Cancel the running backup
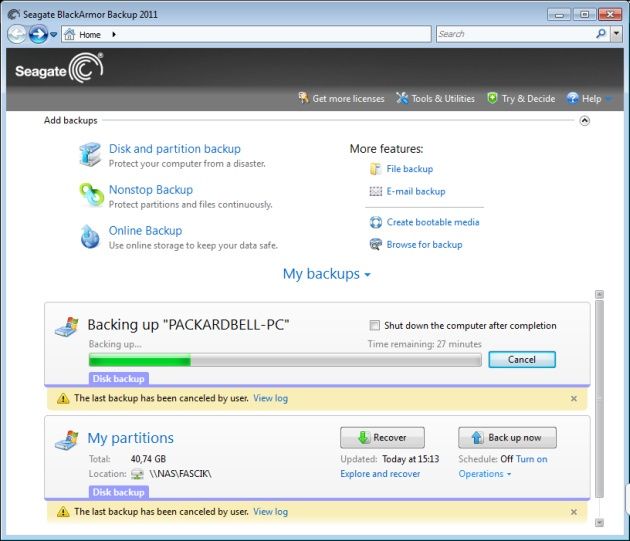The height and width of the screenshot is (541, 630). tap(522, 359)
